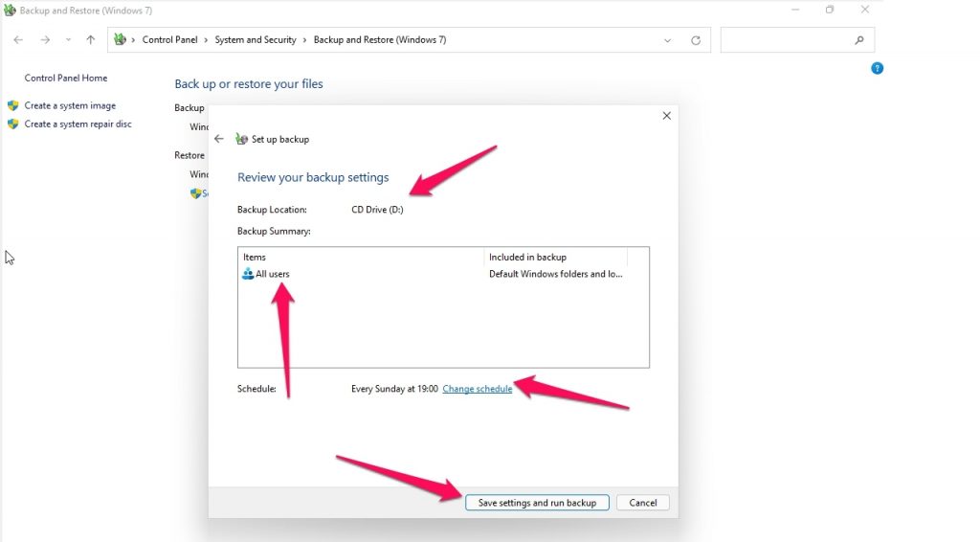Expand chevron after System and Security breadcrumb
Screen dimensions: 980x542
(305, 40)
